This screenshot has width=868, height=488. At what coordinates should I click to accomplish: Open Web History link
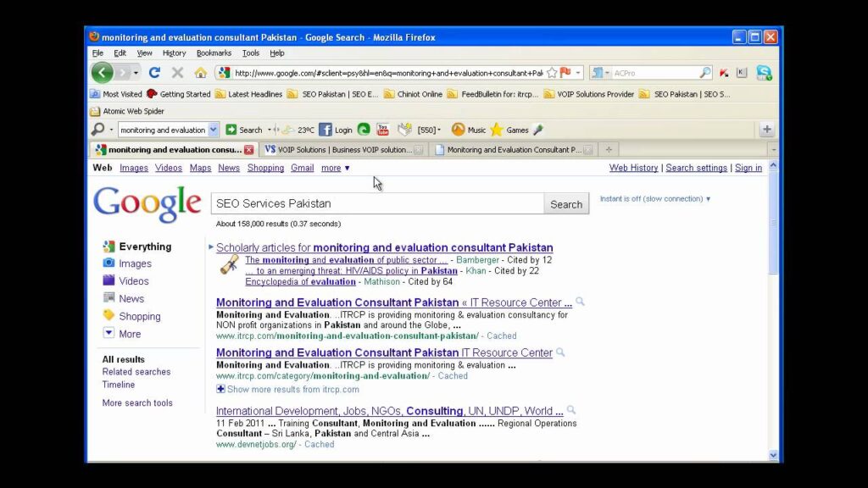[634, 168]
